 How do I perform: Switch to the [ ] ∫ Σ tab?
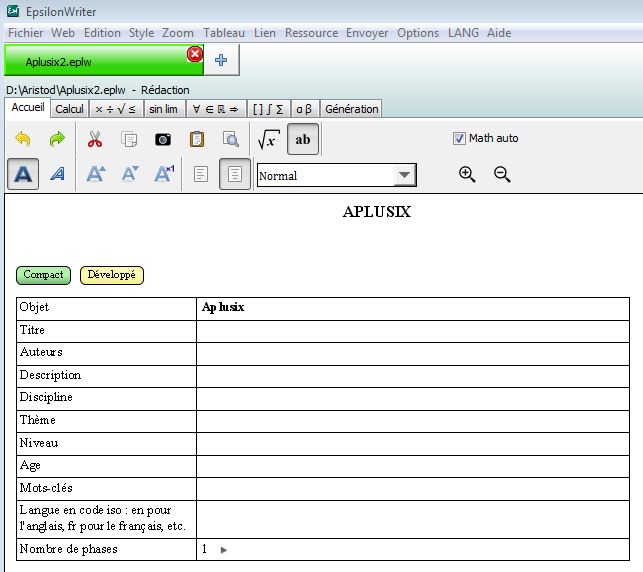point(269,109)
